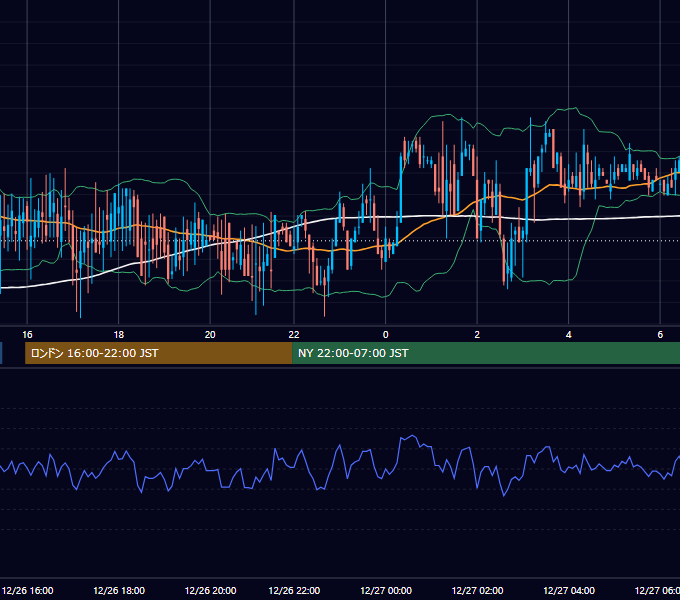Select the NY 22:00-07:00 JST session bar
680x600 pixels.
[486, 353]
